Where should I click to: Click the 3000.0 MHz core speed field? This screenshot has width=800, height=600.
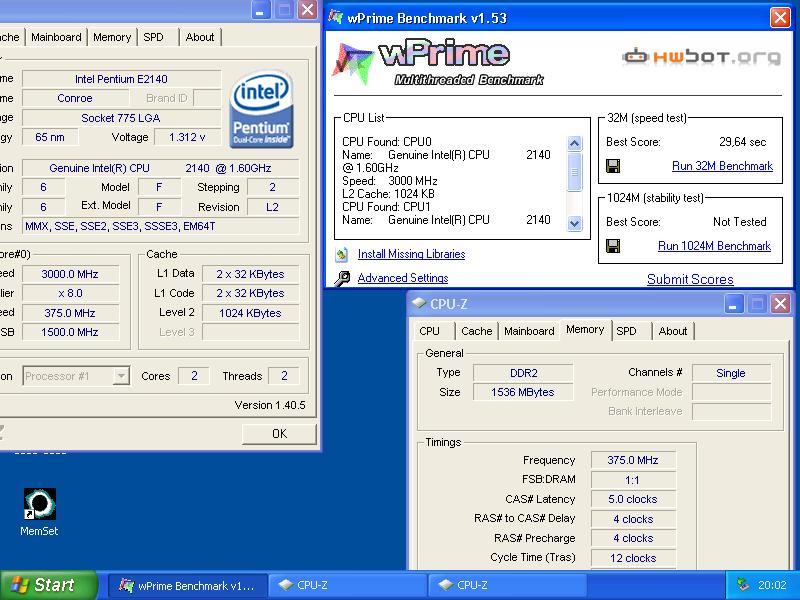pos(70,274)
